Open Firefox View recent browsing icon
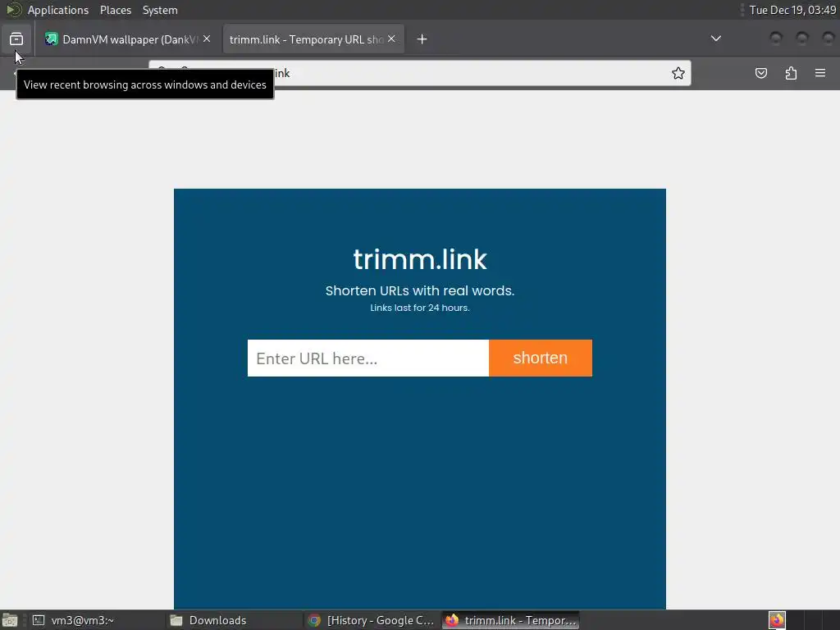The image size is (840, 630). 16,39
